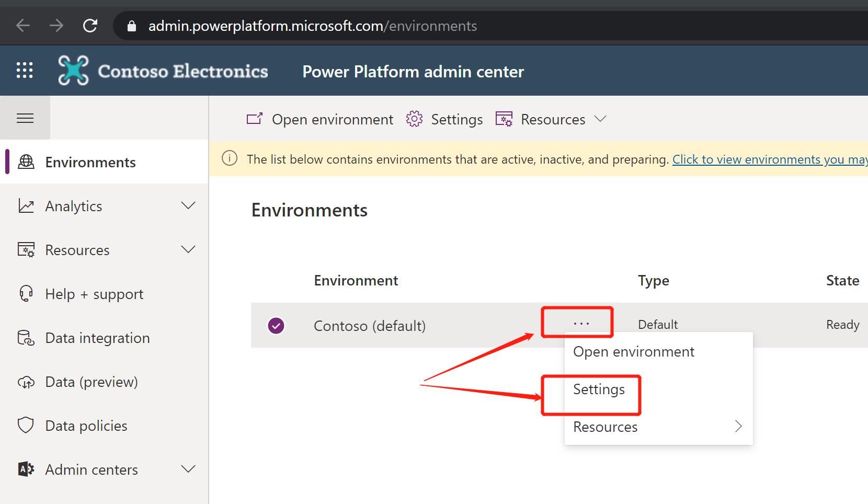Click the Data policies shield icon
This screenshot has width=868, height=504.
[26, 426]
